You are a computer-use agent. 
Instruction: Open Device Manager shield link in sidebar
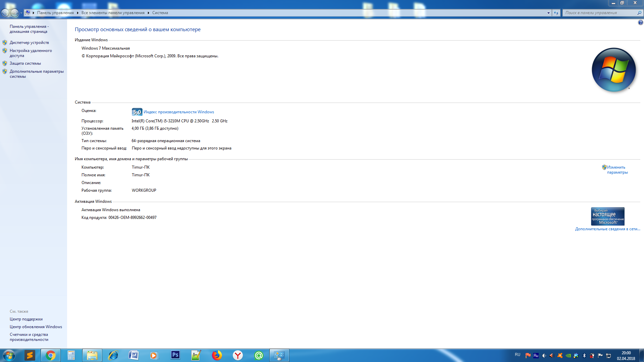pyautogui.click(x=29, y=43)
